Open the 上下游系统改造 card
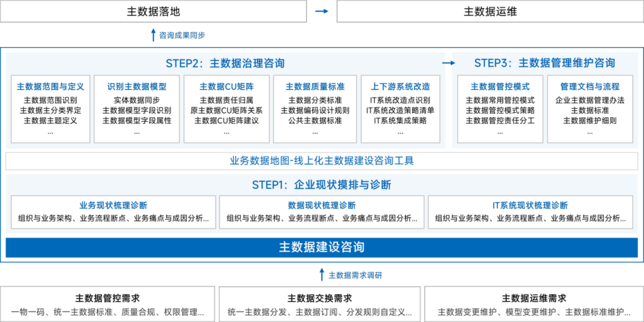This screenshot has width=644, height=322. click(x=400, y=109)
